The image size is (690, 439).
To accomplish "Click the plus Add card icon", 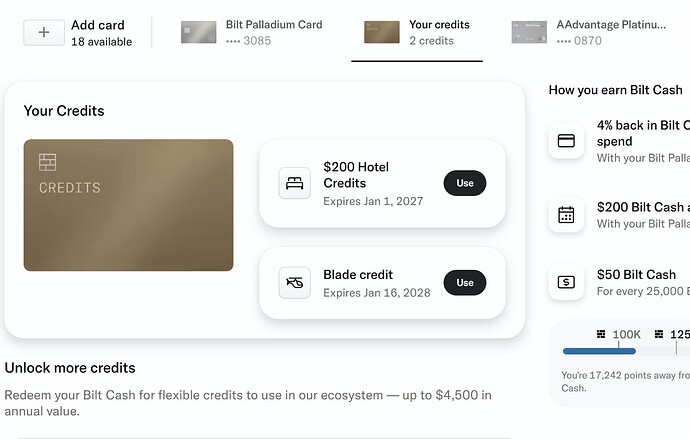I will 44,32.
